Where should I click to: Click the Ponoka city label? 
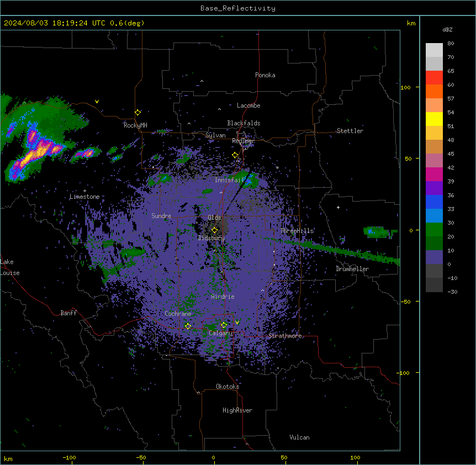coord(265,75)
